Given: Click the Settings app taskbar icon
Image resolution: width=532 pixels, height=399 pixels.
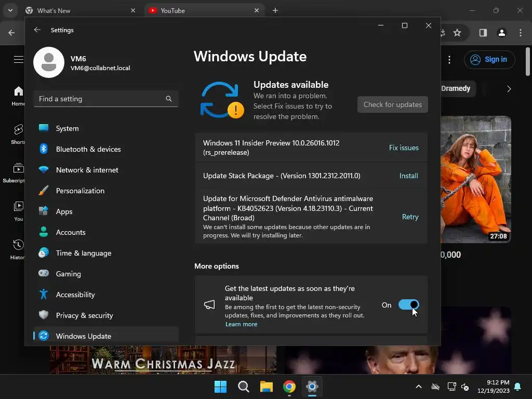Looking at the screenshot, I should click(312, 387).
